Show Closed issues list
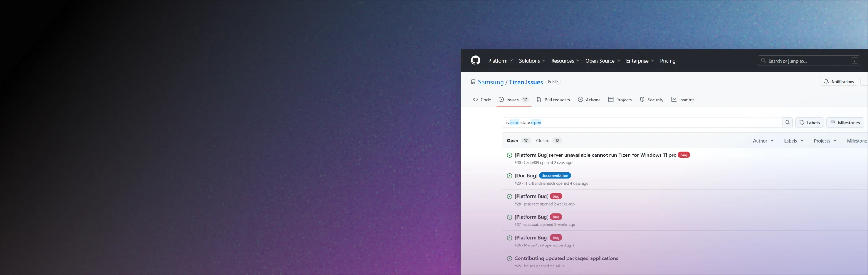868x275 pixels. [x=549, y=141]
